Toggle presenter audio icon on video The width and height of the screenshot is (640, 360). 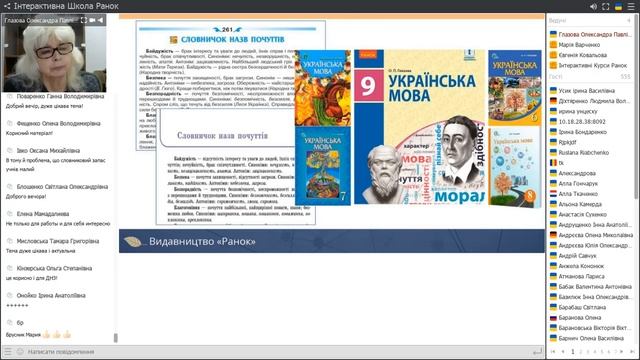[100, 20]
